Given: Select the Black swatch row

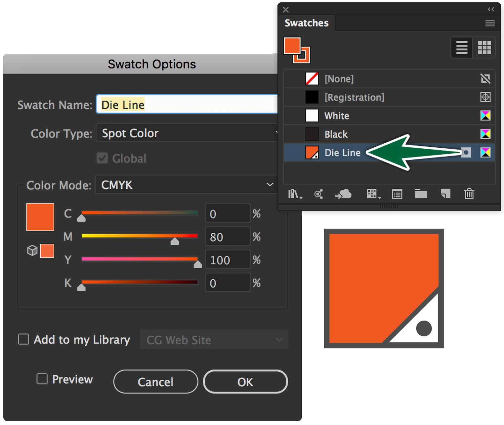Looking at the screenshot, I should [x=389, y=134].
